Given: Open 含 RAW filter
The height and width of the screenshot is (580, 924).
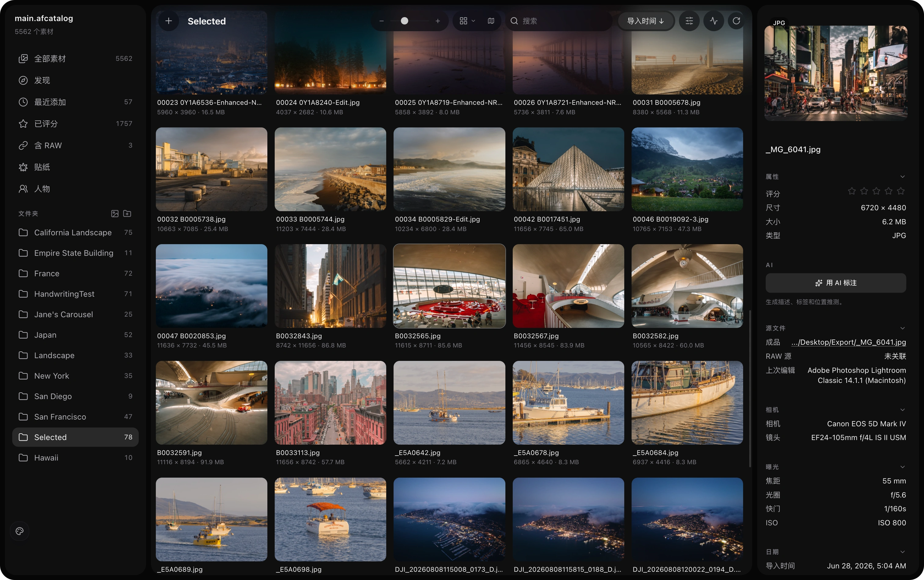Looking at the screenshot, I should tap(75, 145).
